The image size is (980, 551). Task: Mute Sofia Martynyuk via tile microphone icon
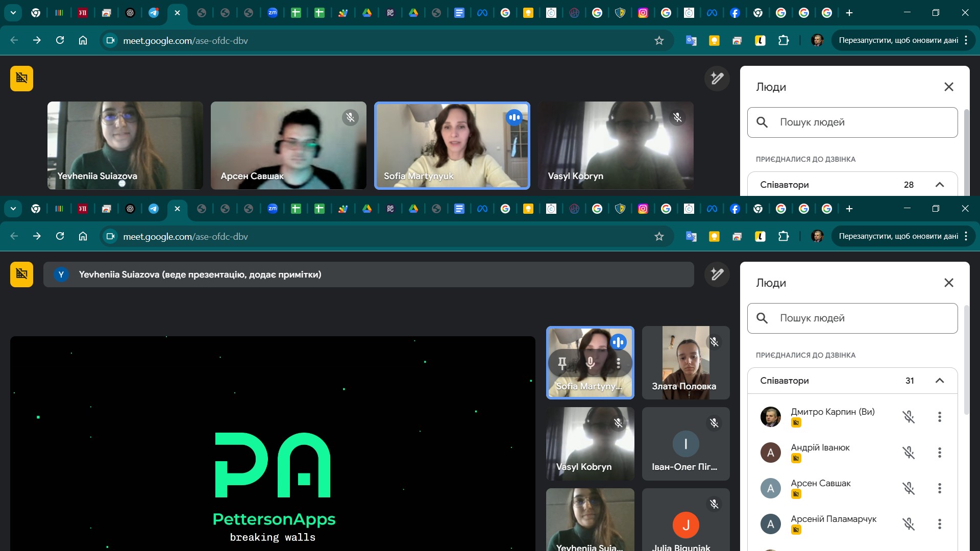click(x=590, y=363)
